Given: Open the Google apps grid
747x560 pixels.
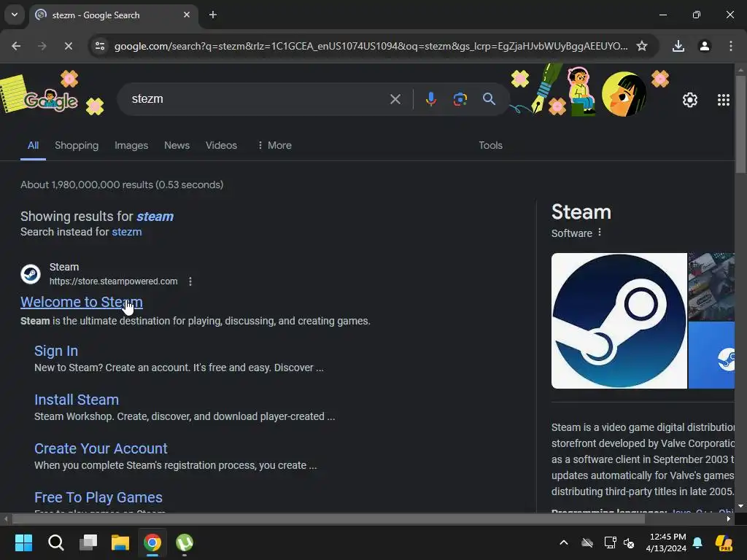Looking at the screenshot, I should [x=723, y=100].
